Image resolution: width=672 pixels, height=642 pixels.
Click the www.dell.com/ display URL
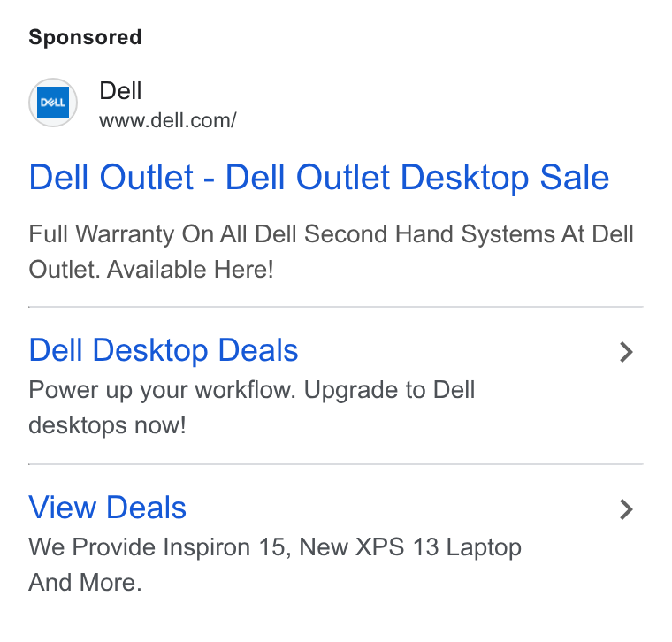[x=168, y=120]
